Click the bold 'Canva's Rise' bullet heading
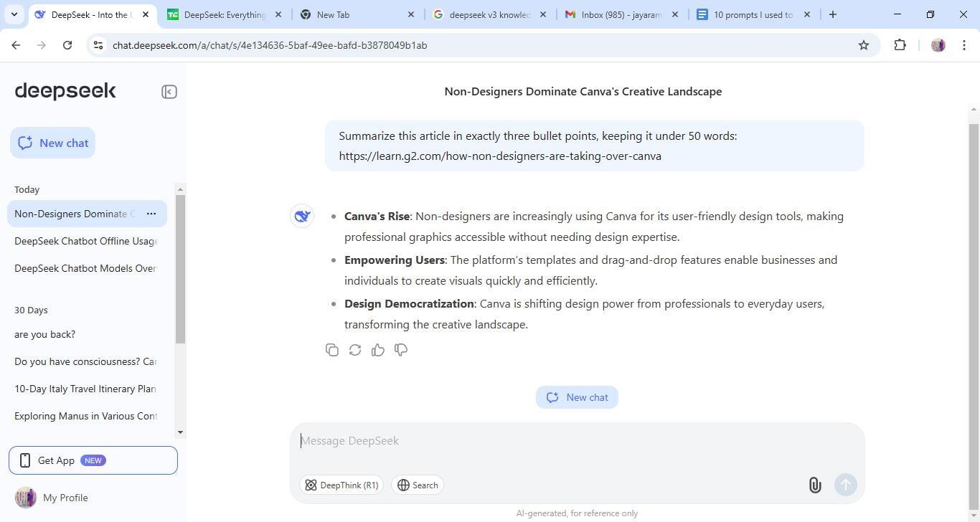Viewport: 980px width, 522px height. 377,217
